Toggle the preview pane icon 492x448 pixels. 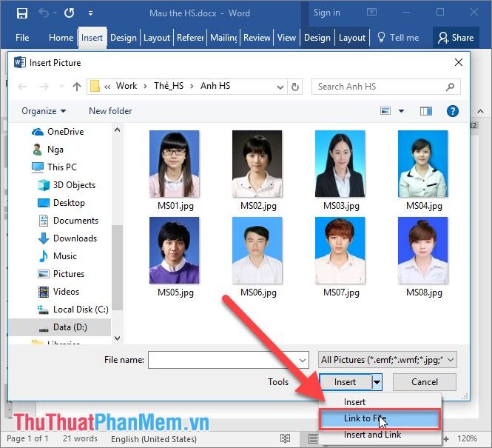[426, 111]
